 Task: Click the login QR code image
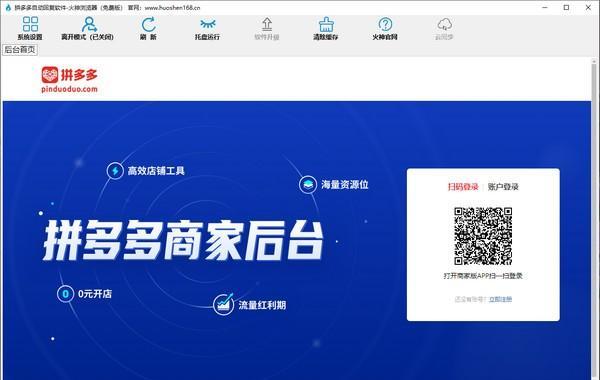pyautogui.click(x=483, y=236)
